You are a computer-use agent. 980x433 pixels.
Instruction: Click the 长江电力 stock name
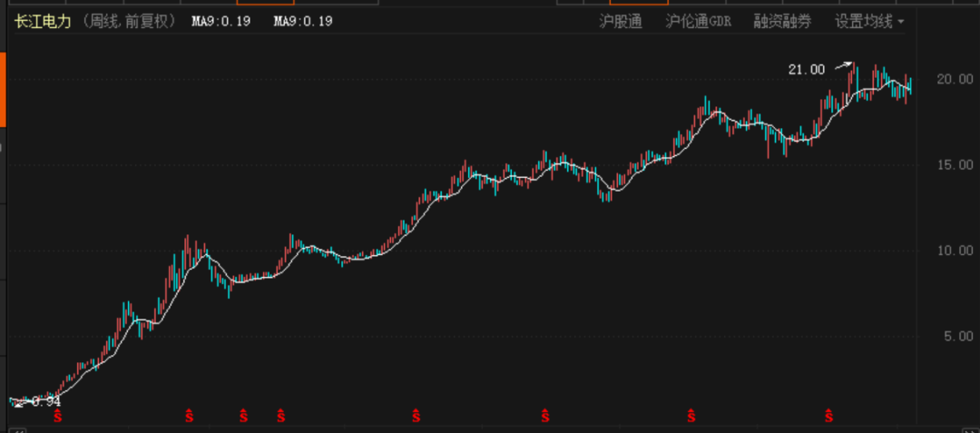pyautogui.click(x=44, y=21)
